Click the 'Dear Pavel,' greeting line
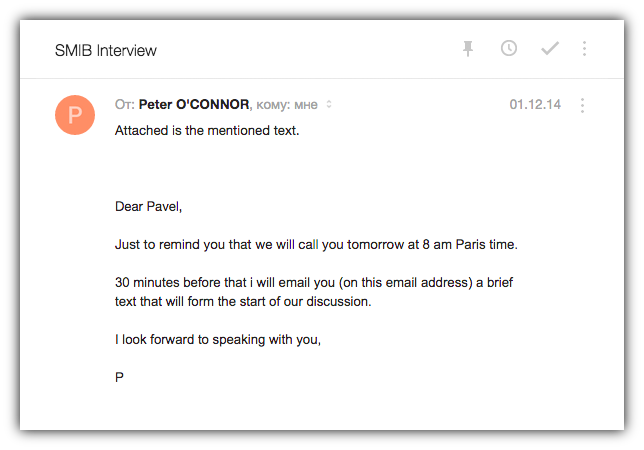This screenshot has height=450, width=644. click(x=149, y=207)
